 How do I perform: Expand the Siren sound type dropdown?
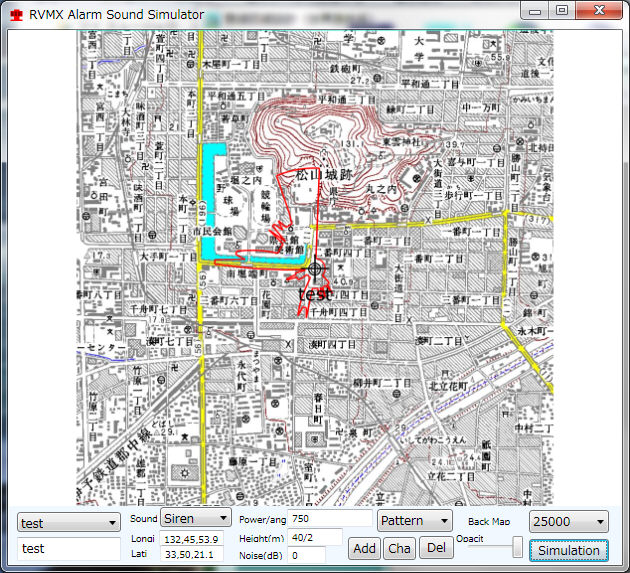tap(196, 519)
